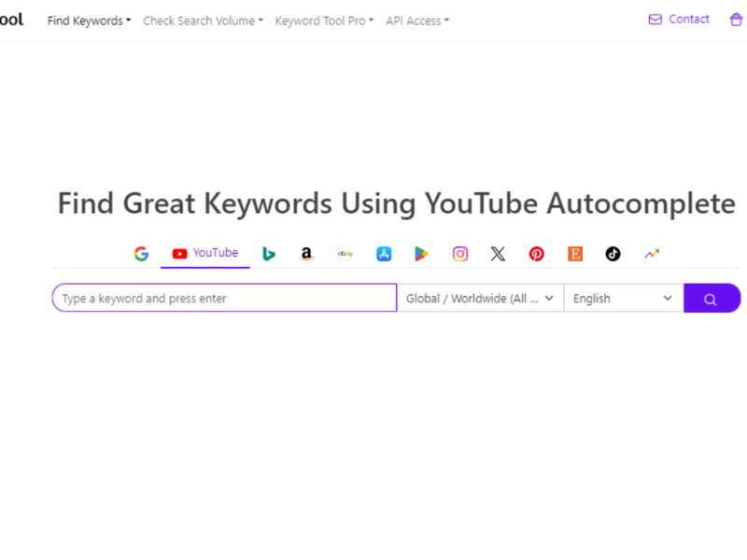Expand the English language selector

coord(621,298)
